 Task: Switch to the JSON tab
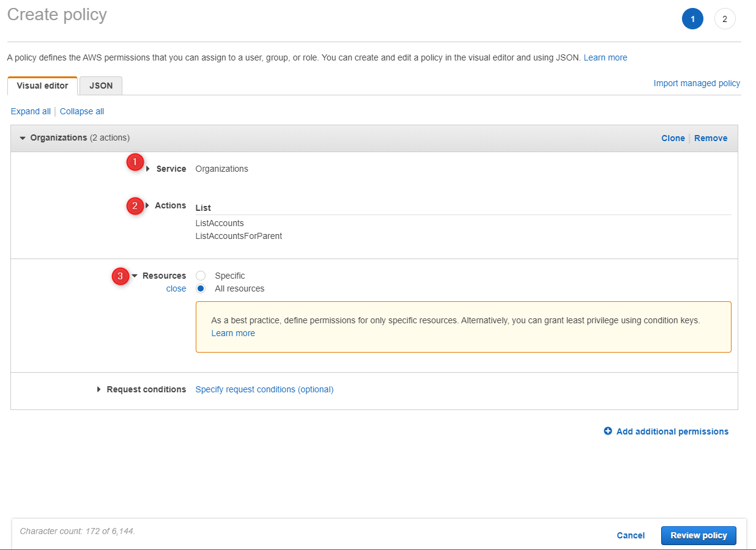(101, 86)
